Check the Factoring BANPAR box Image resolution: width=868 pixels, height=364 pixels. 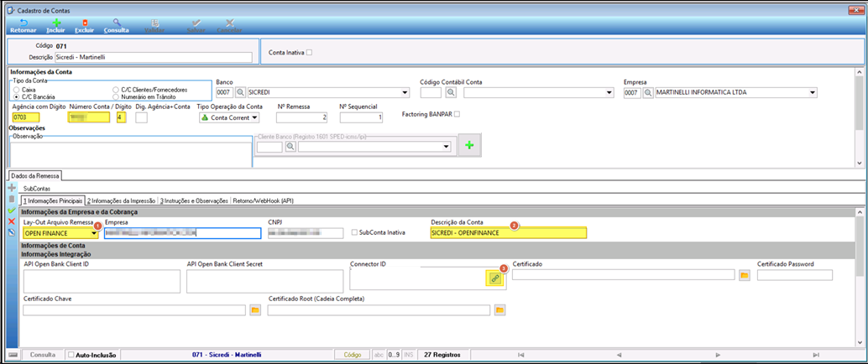457,115
